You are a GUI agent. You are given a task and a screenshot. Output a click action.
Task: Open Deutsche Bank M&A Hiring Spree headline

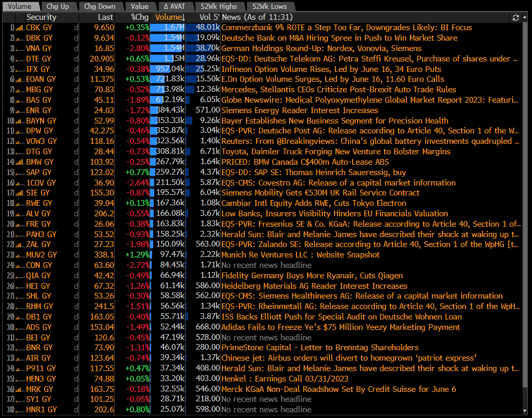[339, 38]
